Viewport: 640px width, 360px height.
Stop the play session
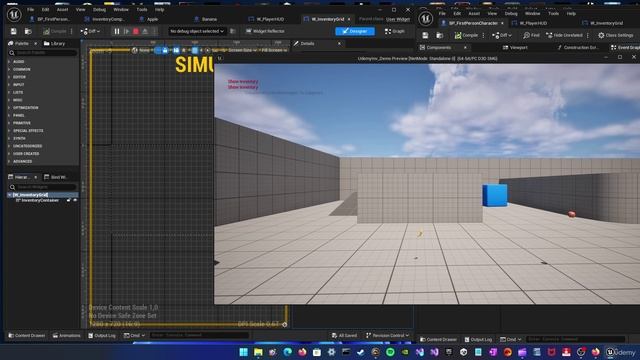[x=136, y=31]
